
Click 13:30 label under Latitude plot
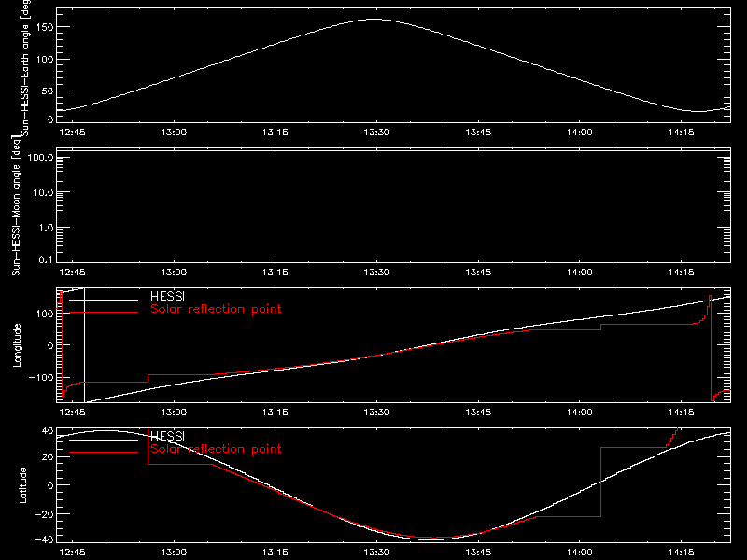point(376,553)
